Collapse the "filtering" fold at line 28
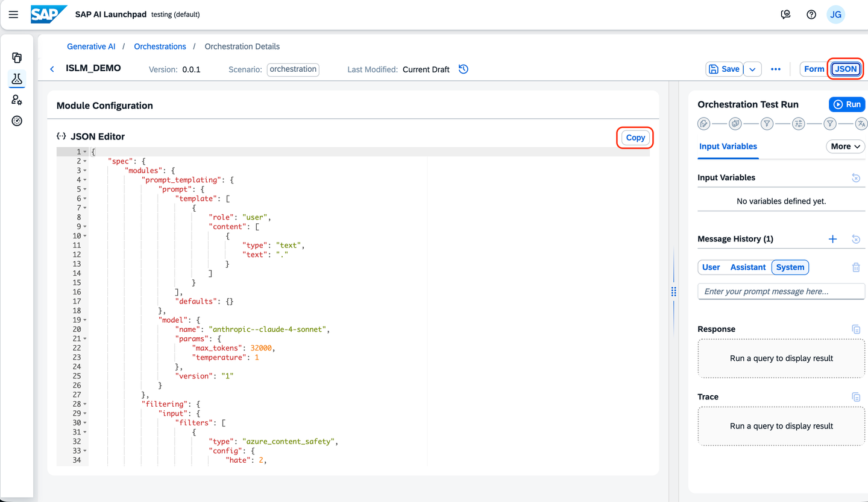 pos(85,404)
